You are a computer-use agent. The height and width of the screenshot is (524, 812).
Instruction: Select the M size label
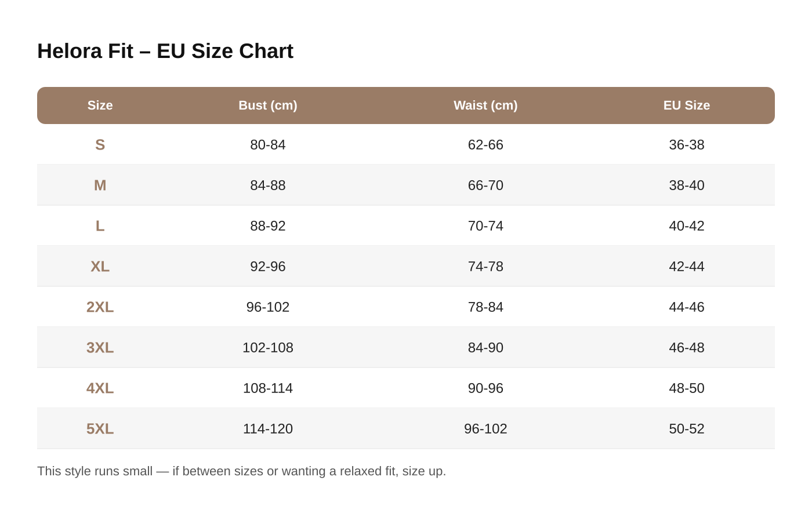tap(100, 185)
